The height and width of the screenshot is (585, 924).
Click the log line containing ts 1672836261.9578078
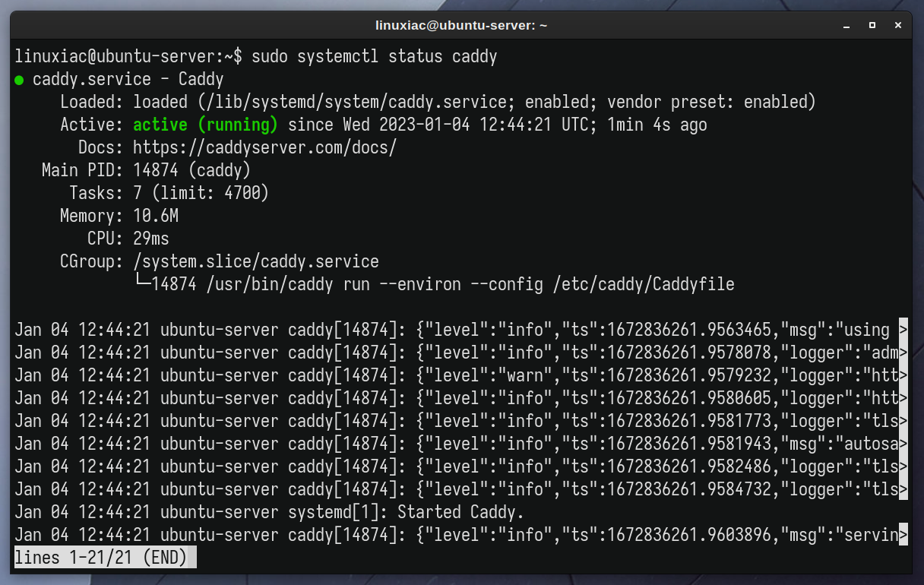[x=460, y=353]
